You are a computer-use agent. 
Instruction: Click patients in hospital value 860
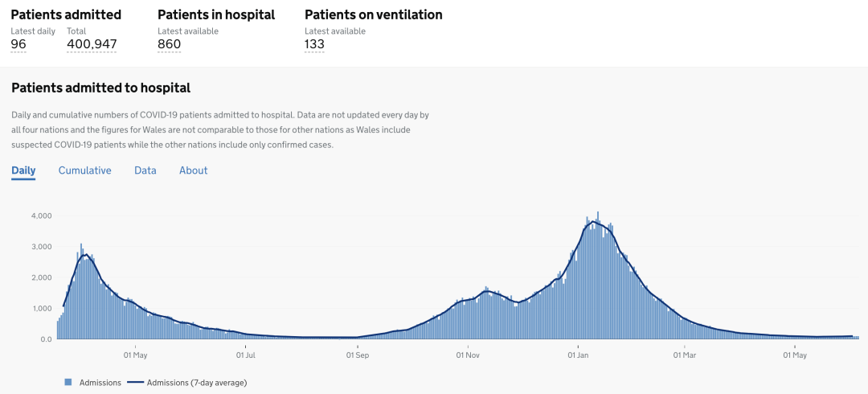click(x=169, y=44)
